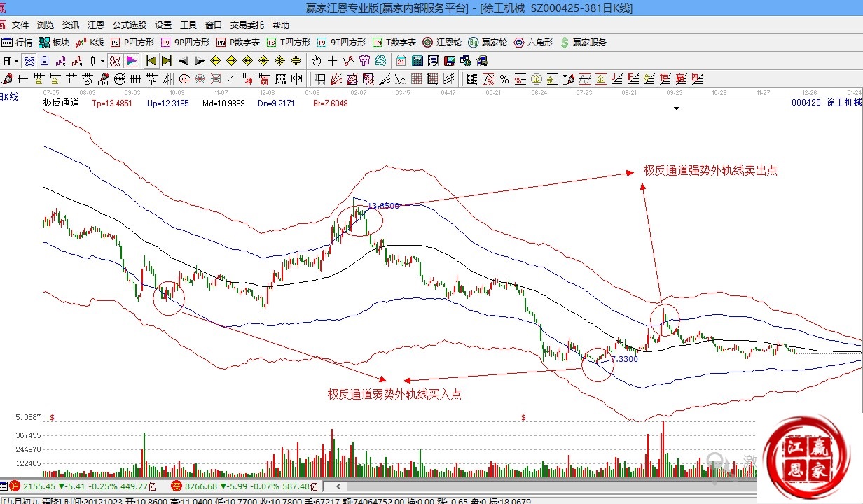Click the red floppy disk save icon
This screenshot has width=863, height=504.
tap(449, 61)
